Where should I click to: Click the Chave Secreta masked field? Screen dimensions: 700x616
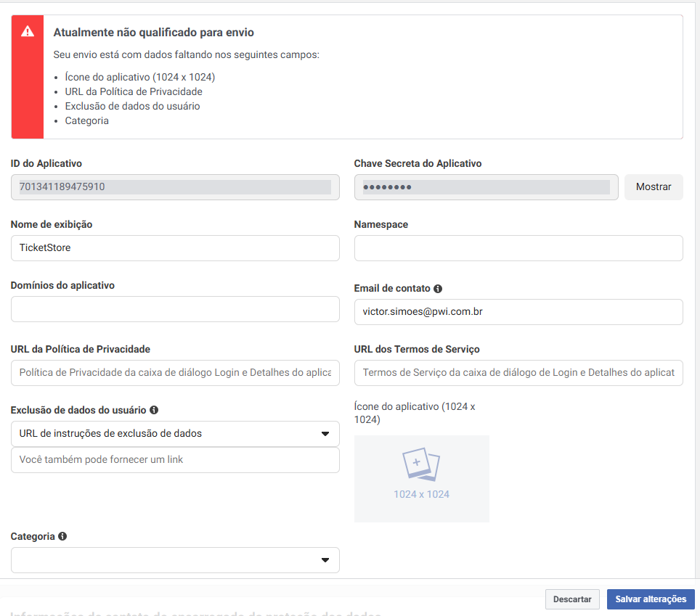point(486,187)
